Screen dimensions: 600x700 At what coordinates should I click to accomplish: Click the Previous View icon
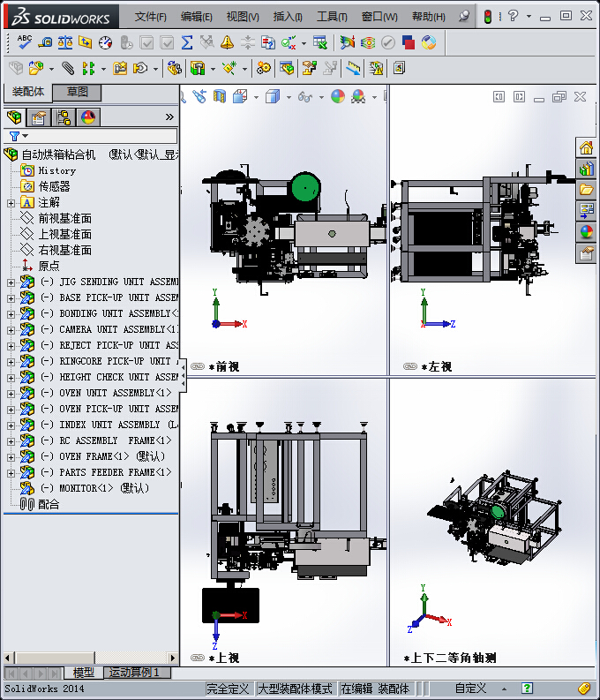tap(199, 96)
